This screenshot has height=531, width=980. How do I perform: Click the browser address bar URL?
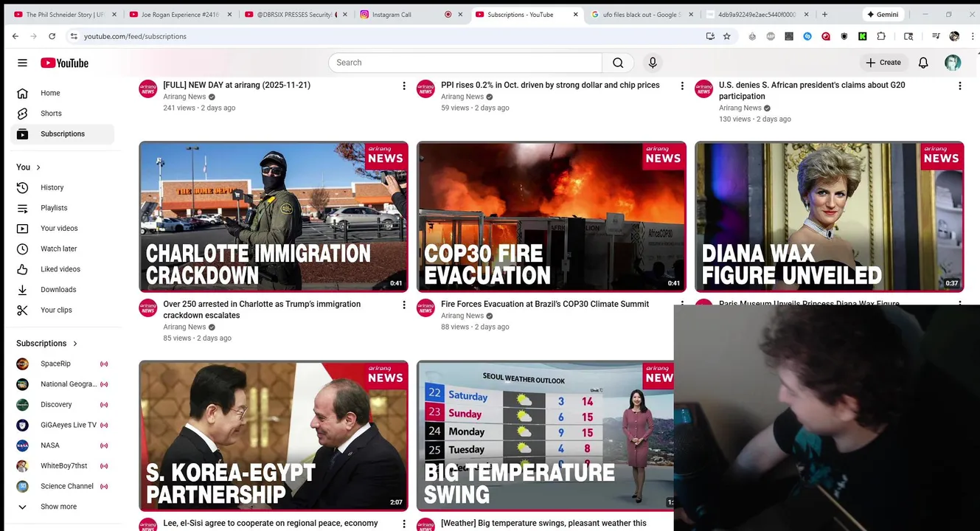135,36
